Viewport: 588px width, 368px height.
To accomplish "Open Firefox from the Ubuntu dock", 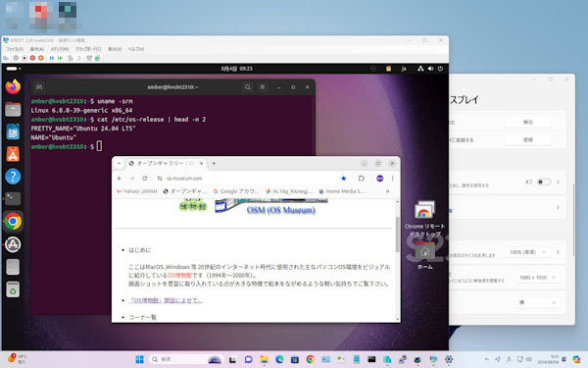I will pos(13,86).
